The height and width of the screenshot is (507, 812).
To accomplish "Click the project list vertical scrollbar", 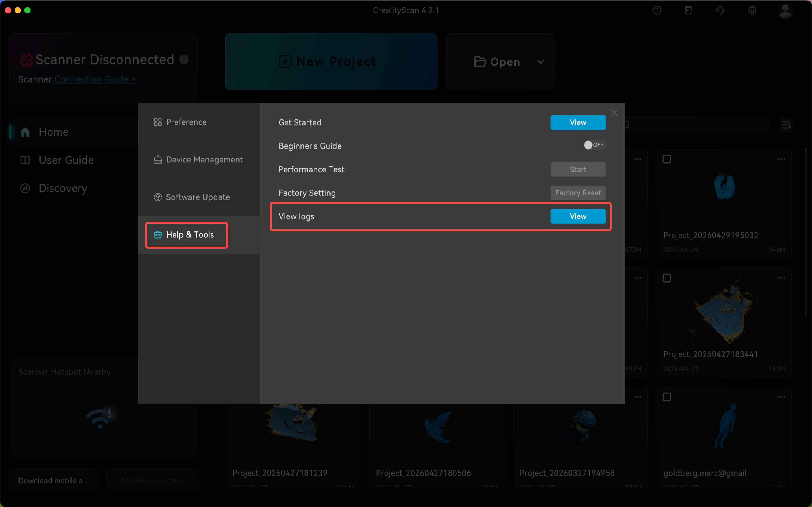I will (806, 232).
